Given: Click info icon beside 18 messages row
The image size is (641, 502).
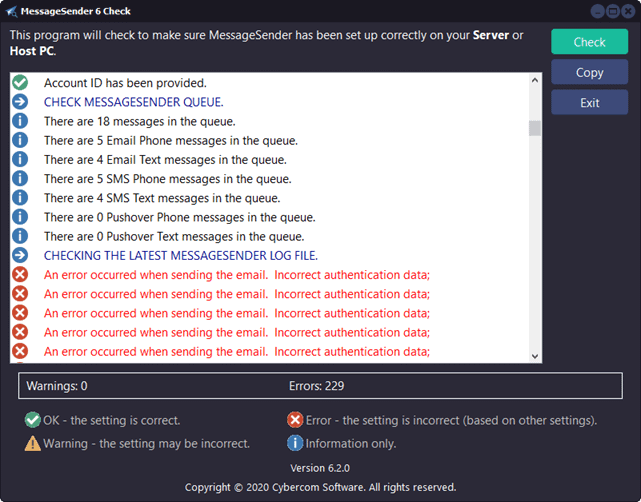Looking at the screenshot, I should pos(20,121).
